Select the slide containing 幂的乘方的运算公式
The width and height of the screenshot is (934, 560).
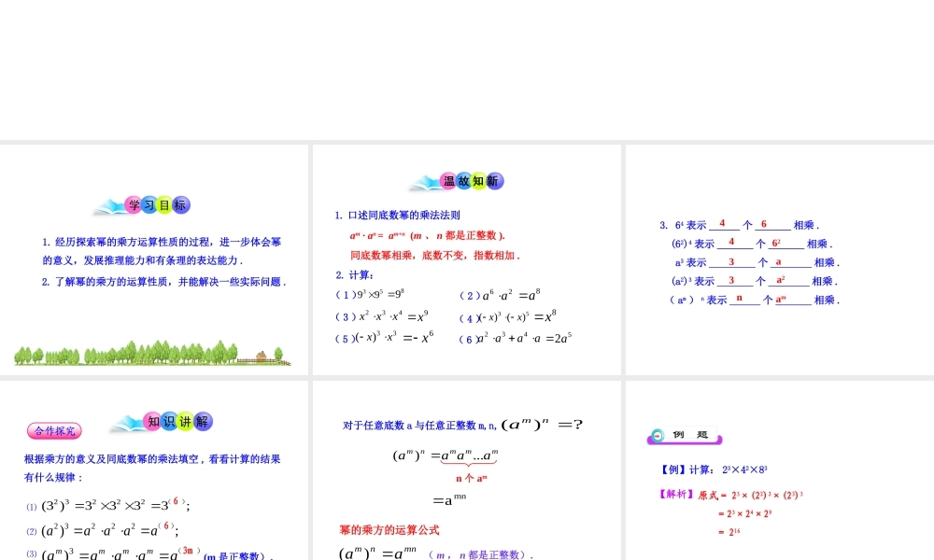(466, 467)
